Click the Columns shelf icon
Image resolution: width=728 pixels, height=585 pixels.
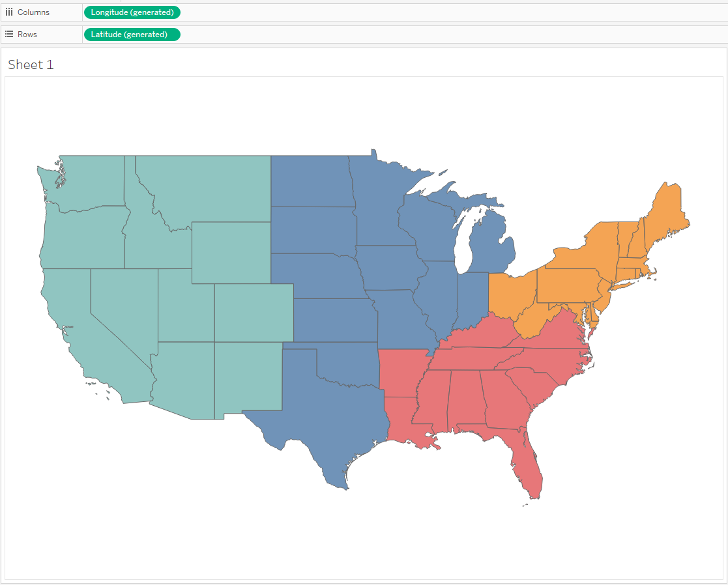[x=9, y=12]
